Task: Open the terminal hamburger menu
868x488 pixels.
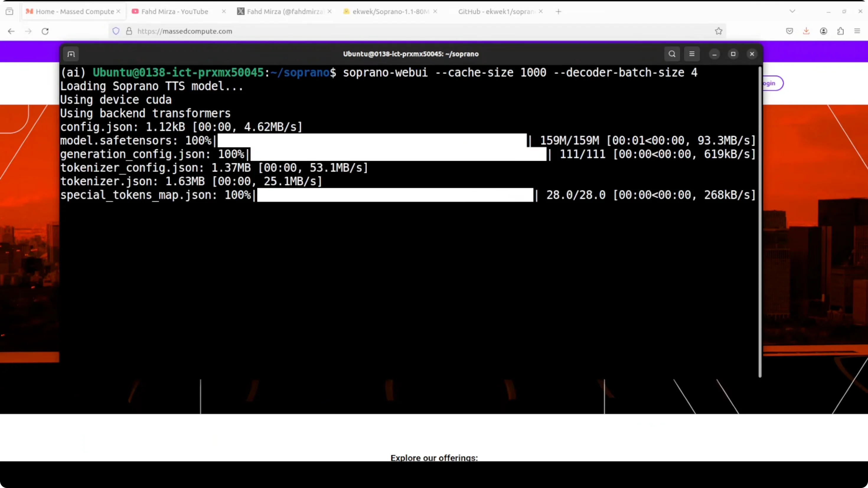Action: [692, 54]
